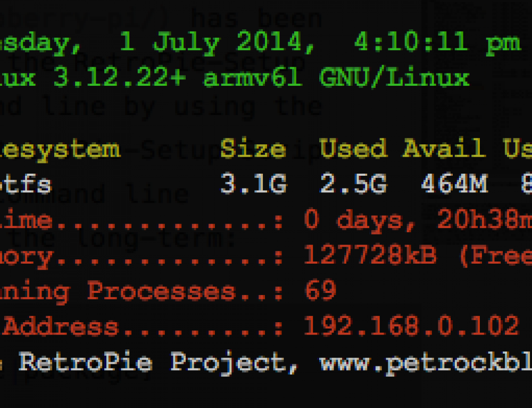Click the "Processes" label in red
This screenshot has width=532, height=408.
pos(161,291)
